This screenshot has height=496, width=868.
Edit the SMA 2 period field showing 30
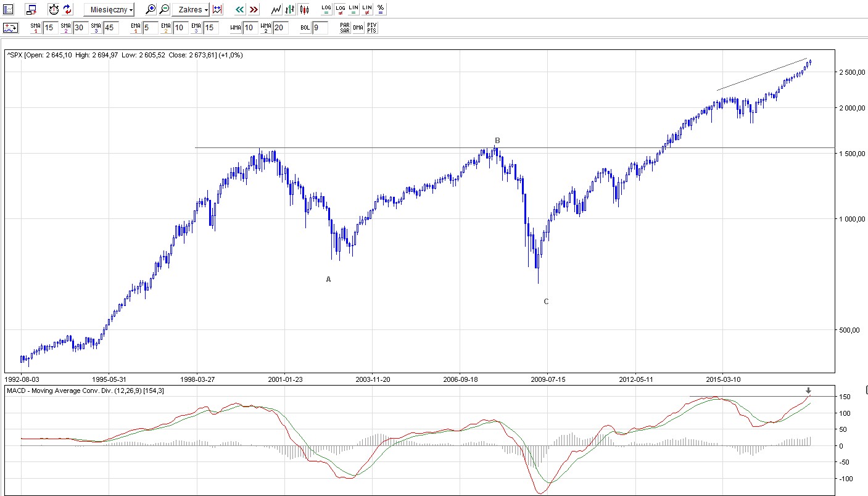(81, 28)
